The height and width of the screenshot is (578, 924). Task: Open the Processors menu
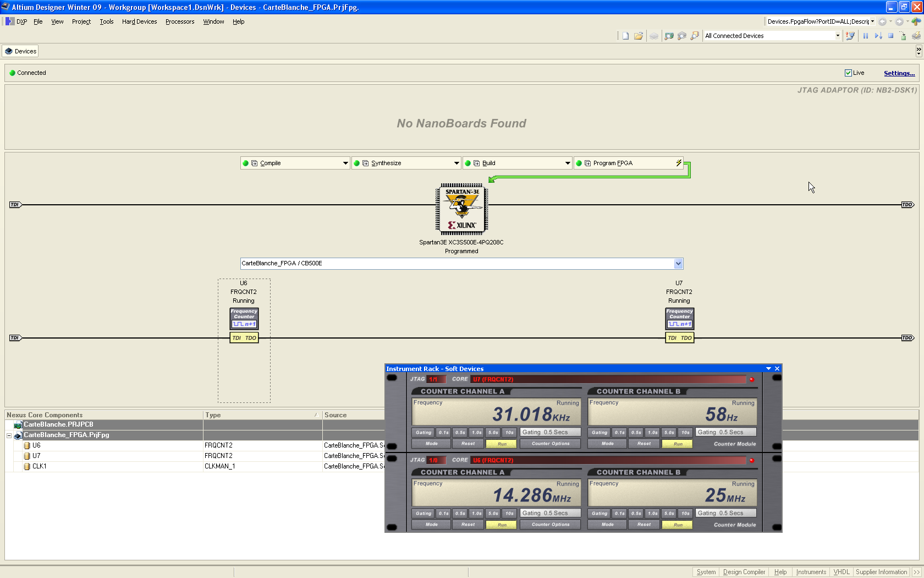point(180,21)
